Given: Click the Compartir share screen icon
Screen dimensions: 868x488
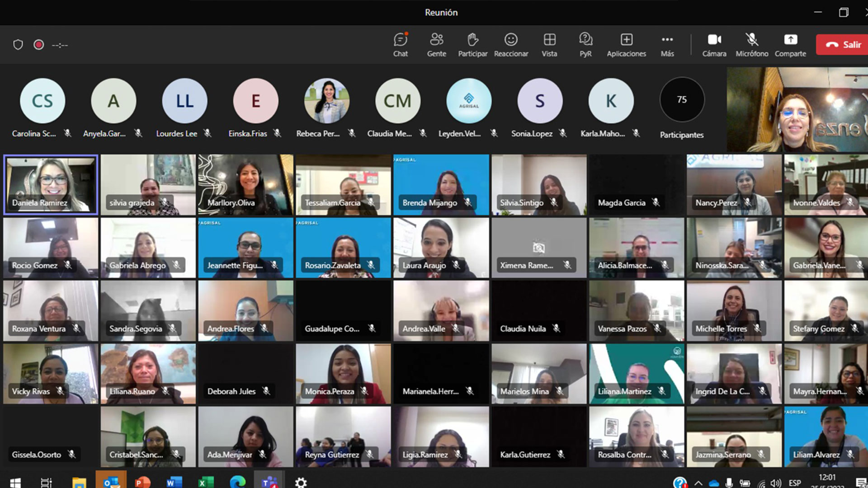Looking at the screenshot, I should [790, 45].
